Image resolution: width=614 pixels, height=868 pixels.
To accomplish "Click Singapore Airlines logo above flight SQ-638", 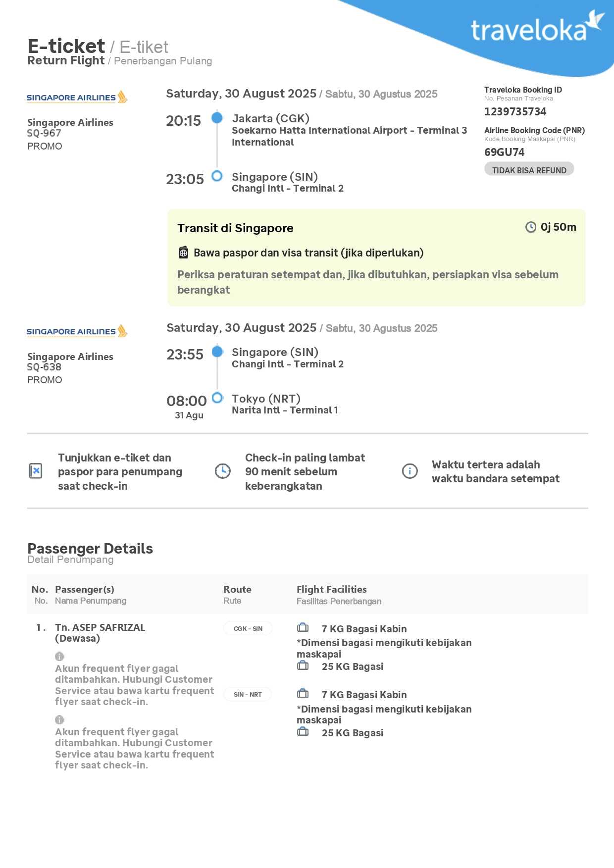I will click(x=77, y=331).
